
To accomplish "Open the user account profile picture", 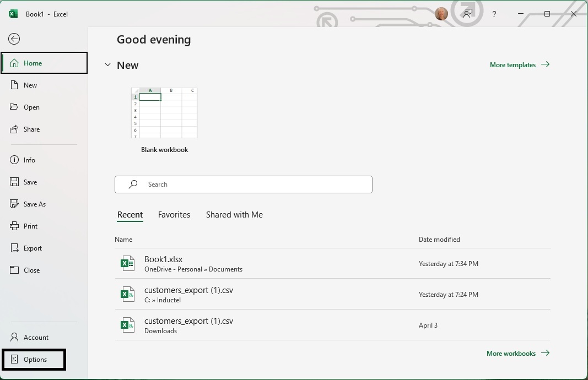I will click(441, 14).
